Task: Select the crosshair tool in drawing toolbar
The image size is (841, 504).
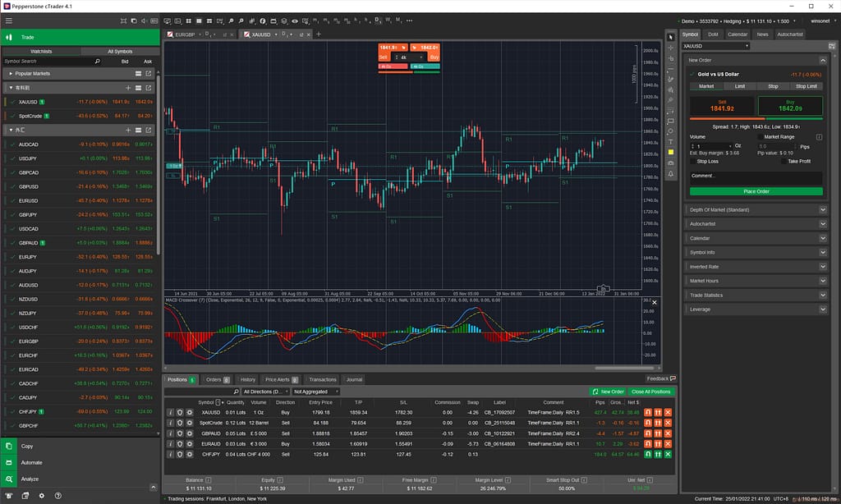Action: pyautogui.click(x=671, y=48)
